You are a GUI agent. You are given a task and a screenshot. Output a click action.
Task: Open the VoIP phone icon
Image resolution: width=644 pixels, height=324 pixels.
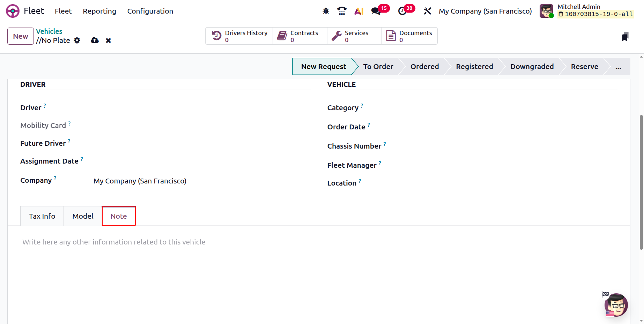pyautogui.click(x=342, y=11)
